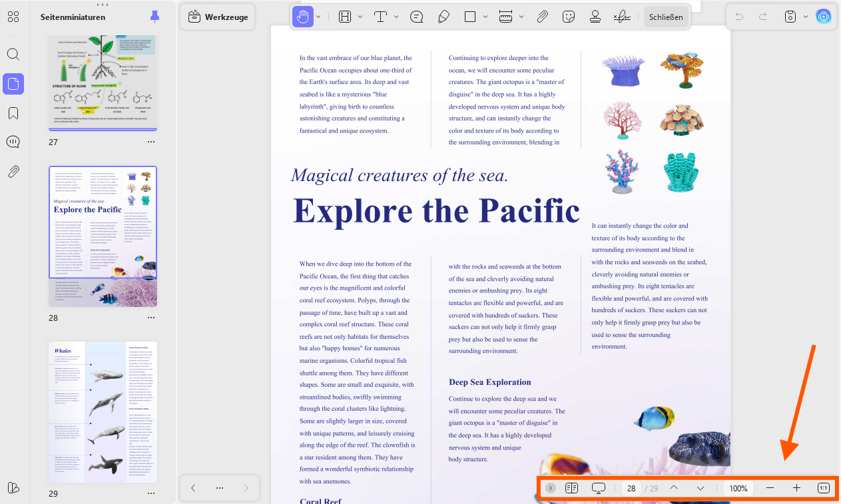Open the stamp tool
841x504 pixels.
(x=595, y=17)
